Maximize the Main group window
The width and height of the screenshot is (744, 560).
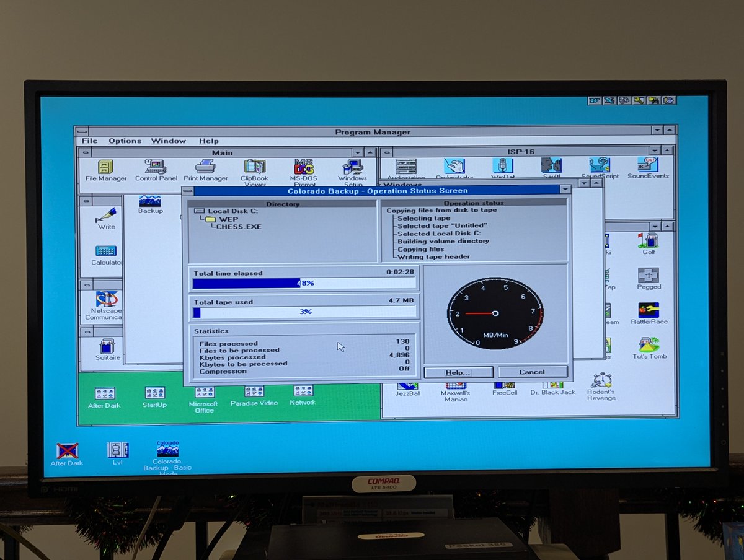370,152
